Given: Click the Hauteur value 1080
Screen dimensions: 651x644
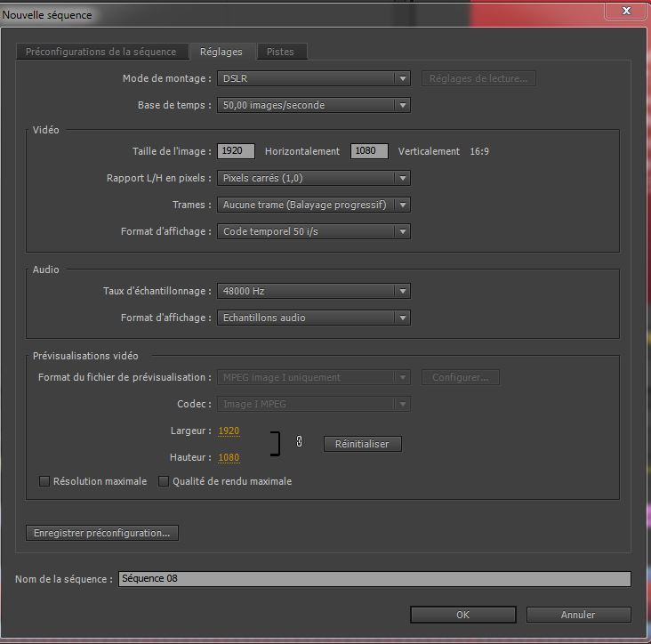Looking at the screenshot, I should [x=229, y=457].
